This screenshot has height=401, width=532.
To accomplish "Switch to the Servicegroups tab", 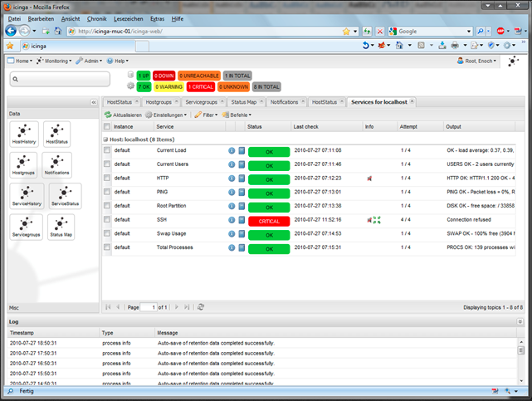I will pos(202,102).
